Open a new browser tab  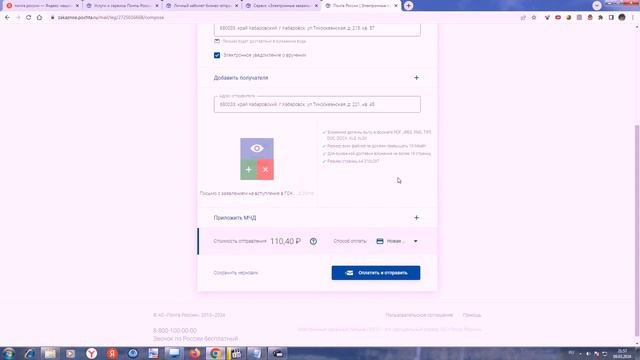(x=408, y=6)
